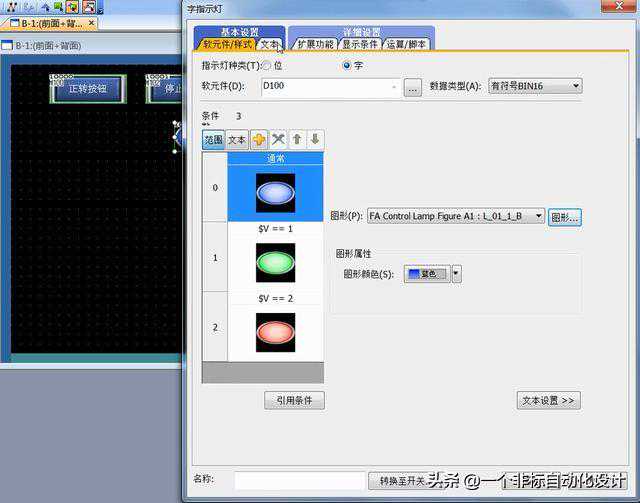
Task: Click the add condition plus icon
Action: tap(259, 140)
